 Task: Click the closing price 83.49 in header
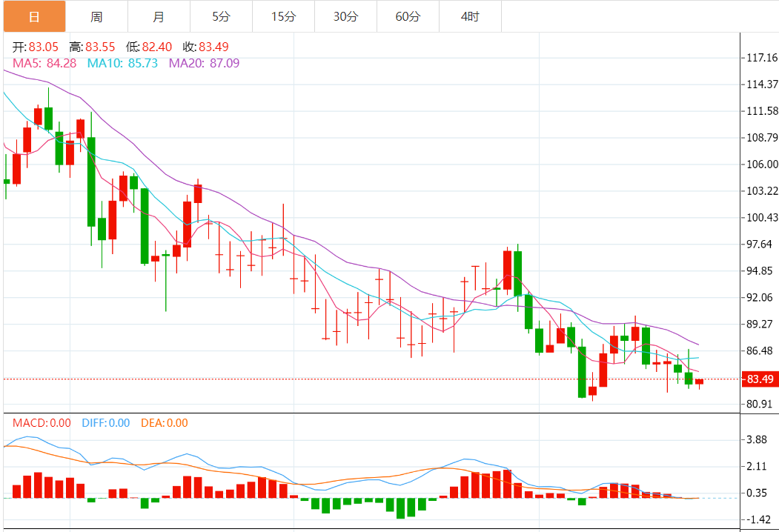tap(213, 47)
